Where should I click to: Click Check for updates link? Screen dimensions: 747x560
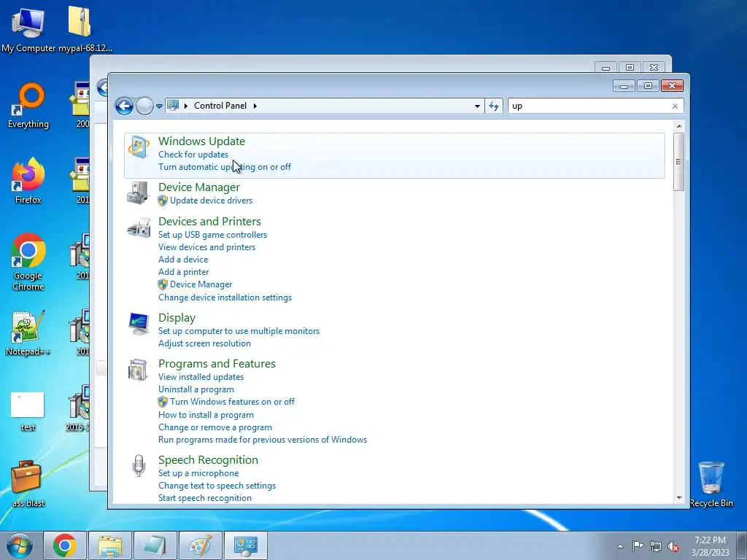(x=193, y=155)
